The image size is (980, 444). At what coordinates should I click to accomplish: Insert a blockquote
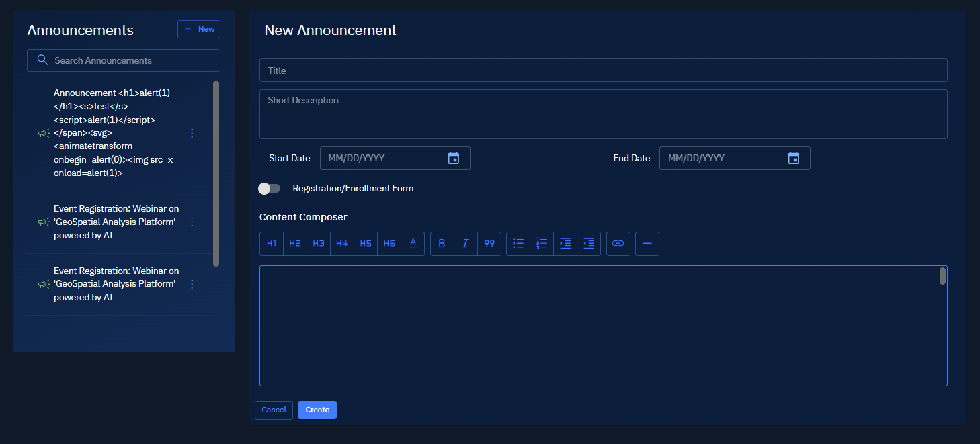coord(489,243)
